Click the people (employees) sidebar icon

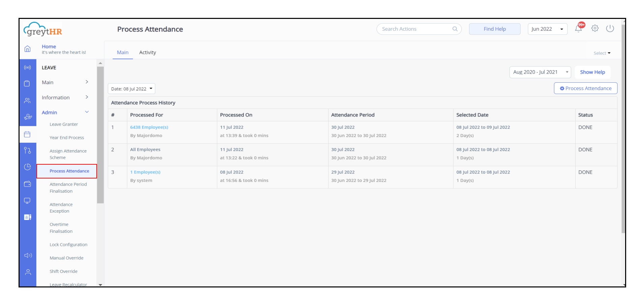(x=28, y=101)
